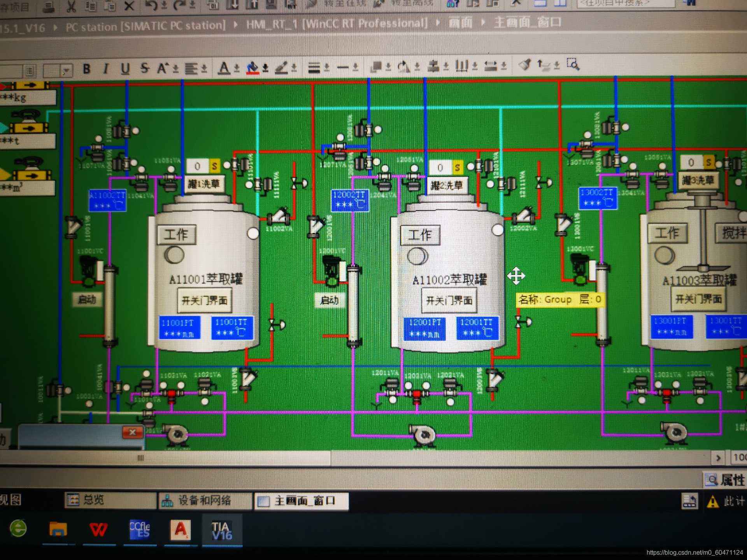Toggle italic text formatting
Viewport: 747px width, 560px height.
[x=105, y=69]
